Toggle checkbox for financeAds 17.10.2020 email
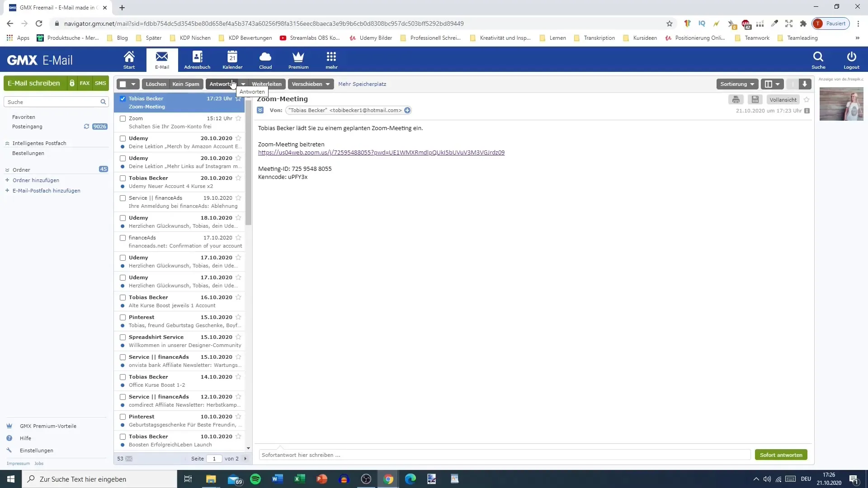This screenshot has height=488, width=868. (122, 237)
